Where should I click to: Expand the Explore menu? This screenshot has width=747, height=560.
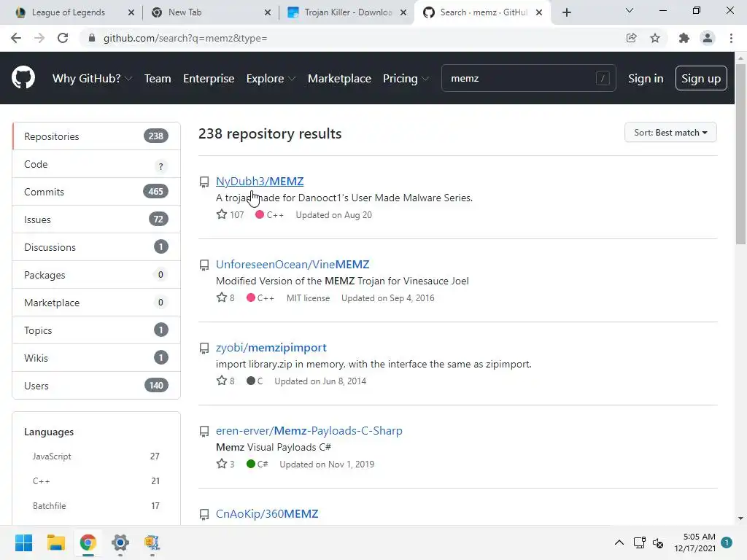271,78
